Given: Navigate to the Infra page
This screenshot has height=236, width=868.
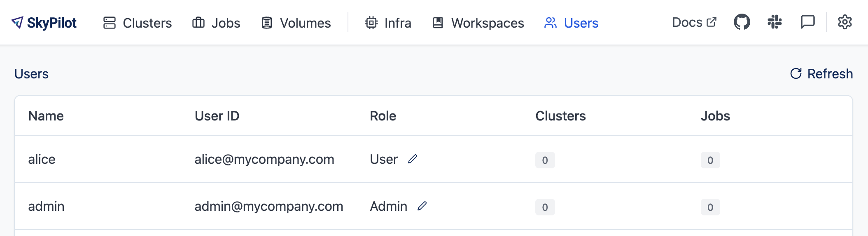Looking at the screenshot, I should (388, 23).
